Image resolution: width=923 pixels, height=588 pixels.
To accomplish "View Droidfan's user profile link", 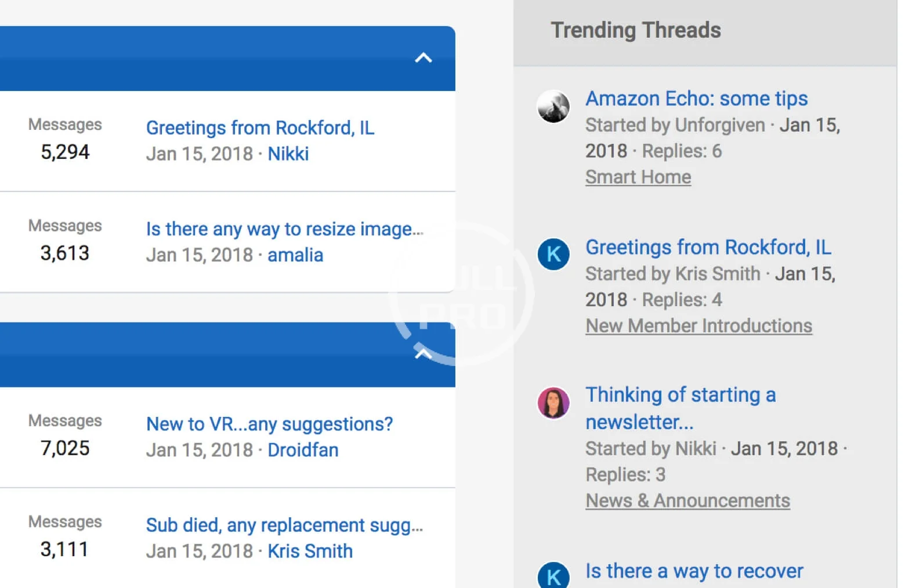I will coord(303,450).
